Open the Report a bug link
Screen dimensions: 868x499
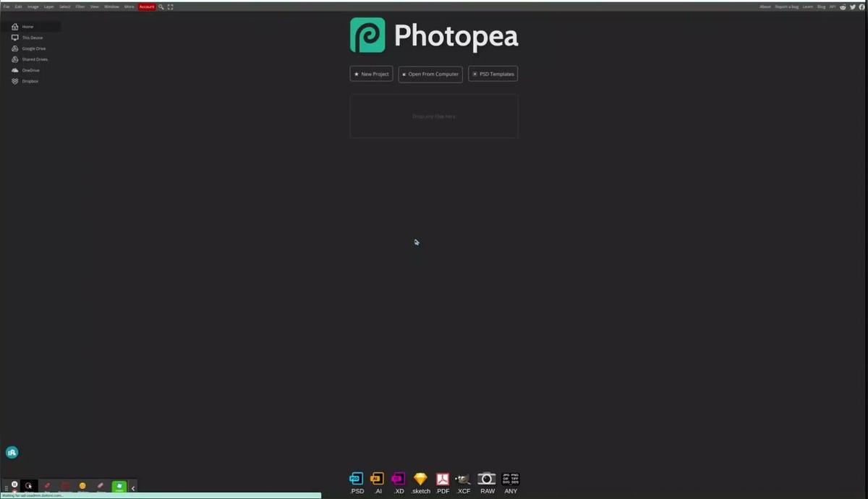pos(787,7)
